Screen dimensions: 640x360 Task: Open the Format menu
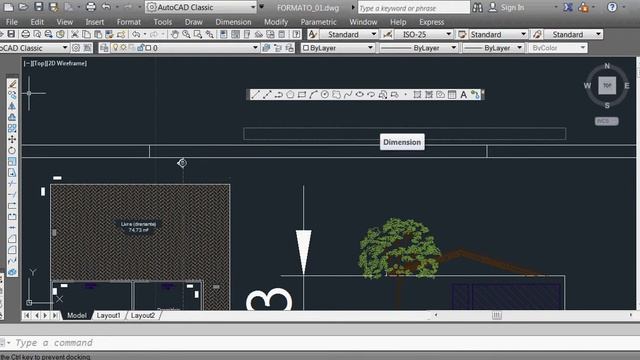point(129,22)
